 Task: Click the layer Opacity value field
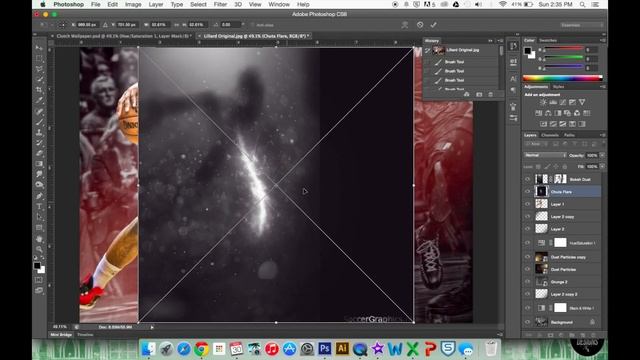coord(592,156)
